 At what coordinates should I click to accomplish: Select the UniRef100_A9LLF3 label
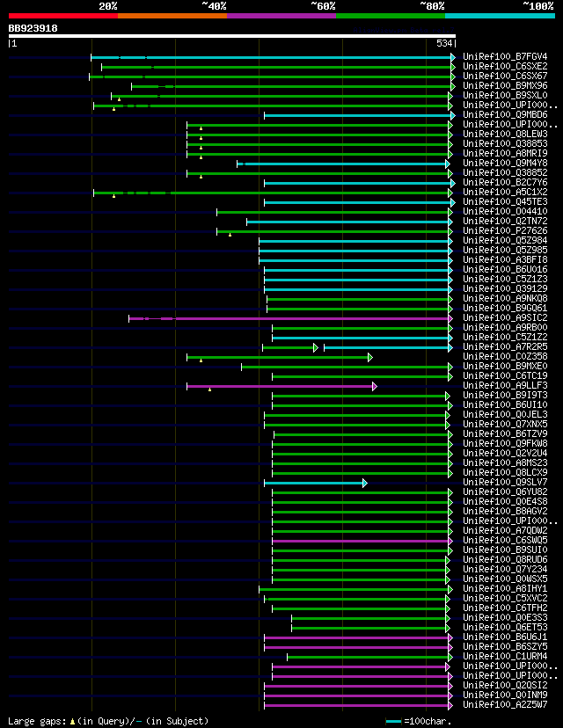[x=505, y=385]
